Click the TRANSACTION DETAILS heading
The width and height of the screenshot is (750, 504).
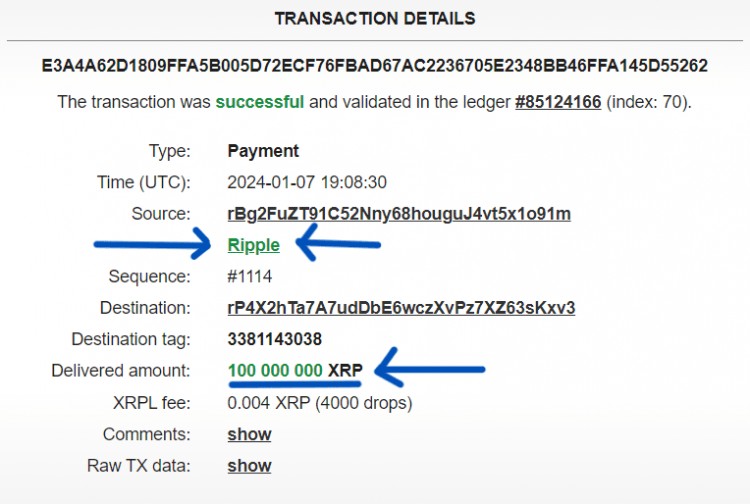pos(375,19)
